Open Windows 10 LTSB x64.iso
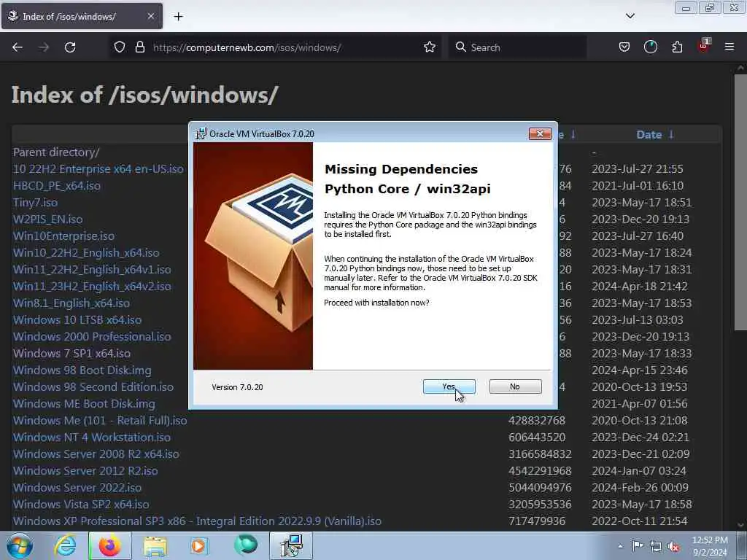This screenshot has height=560, width=747. point(77,319)
